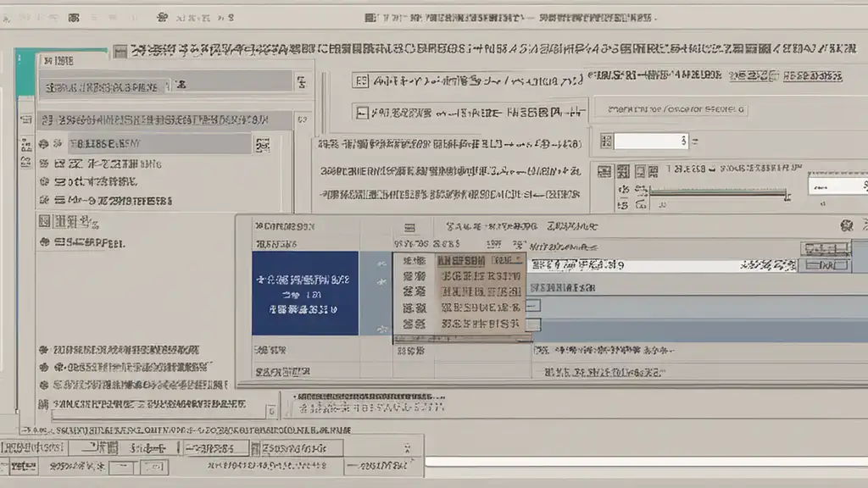This screenshot has height=488, width=868.
Task: Click the small white numeric field in the right panel
Action: pyautogui.click(x=651, y=141)
